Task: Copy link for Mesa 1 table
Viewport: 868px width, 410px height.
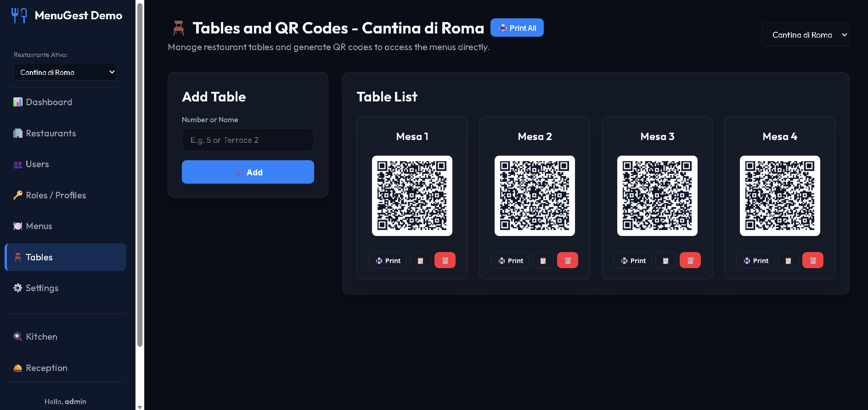Action: tap(420, 260)
